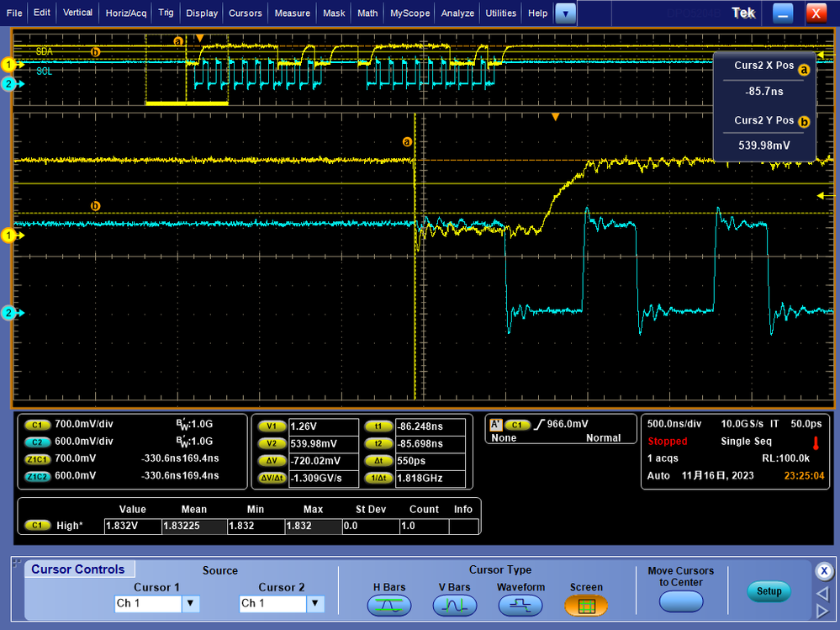Open the Analyze menu
Image resolution: width=840 pixels, height=630 pixels.
click(x=457, y=13)
